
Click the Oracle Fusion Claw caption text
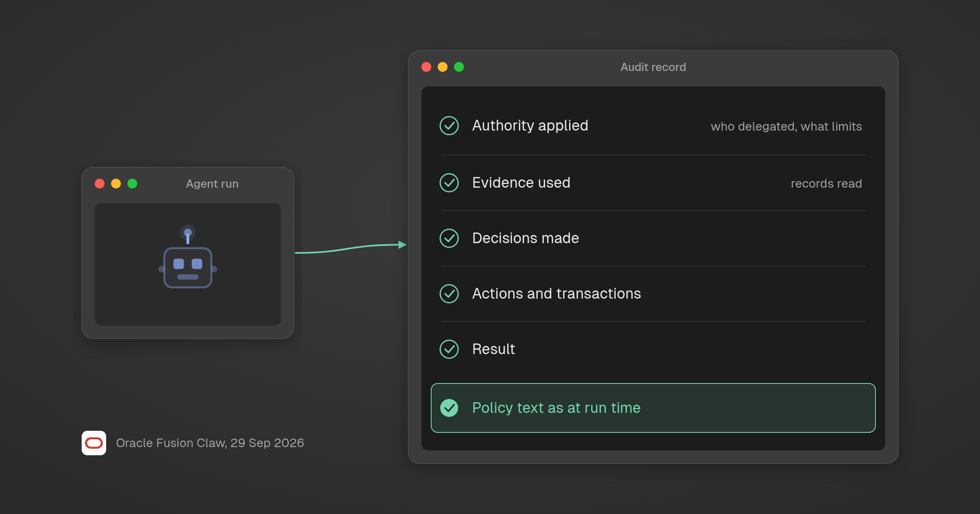(x=210, y=443)
